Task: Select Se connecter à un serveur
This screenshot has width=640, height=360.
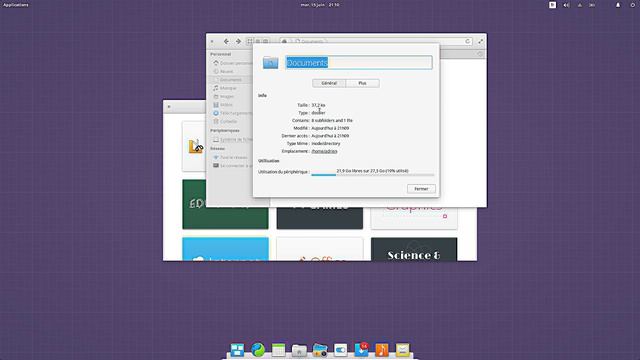Action: tap(233, 166)
